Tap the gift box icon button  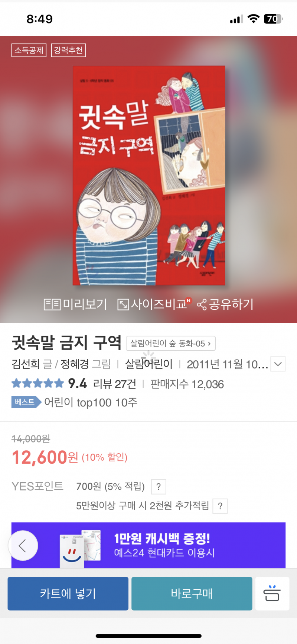(x=272, y=593)
